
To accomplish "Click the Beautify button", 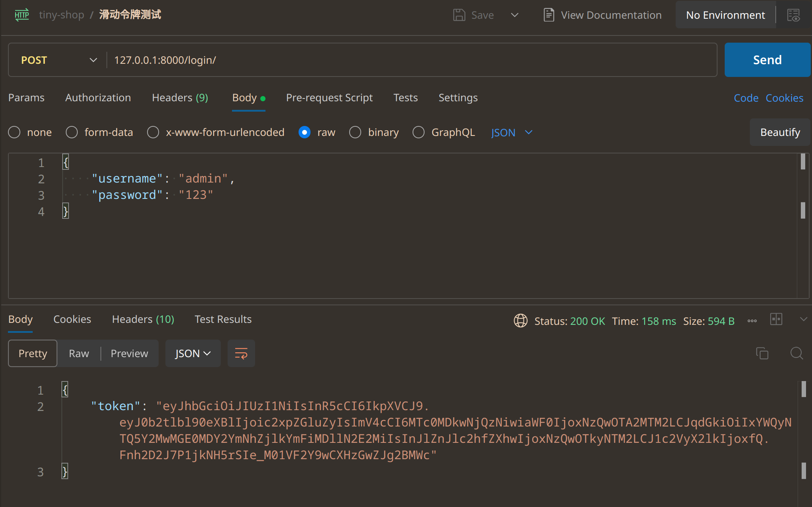I will tap(780, 132).
